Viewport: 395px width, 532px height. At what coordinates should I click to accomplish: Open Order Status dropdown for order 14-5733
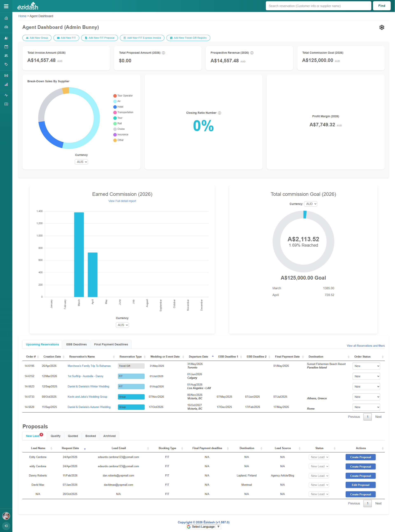(x=366, y=397)
